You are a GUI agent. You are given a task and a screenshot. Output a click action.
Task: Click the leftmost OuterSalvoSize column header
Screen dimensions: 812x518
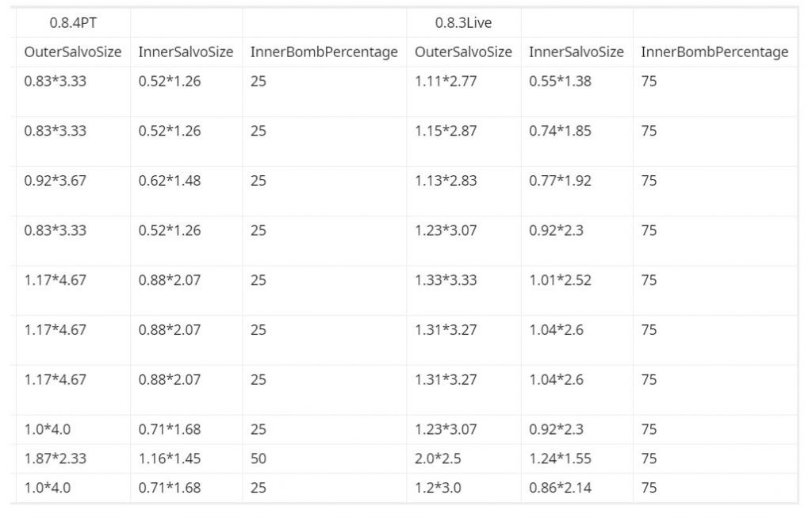(x=73, y=52)
